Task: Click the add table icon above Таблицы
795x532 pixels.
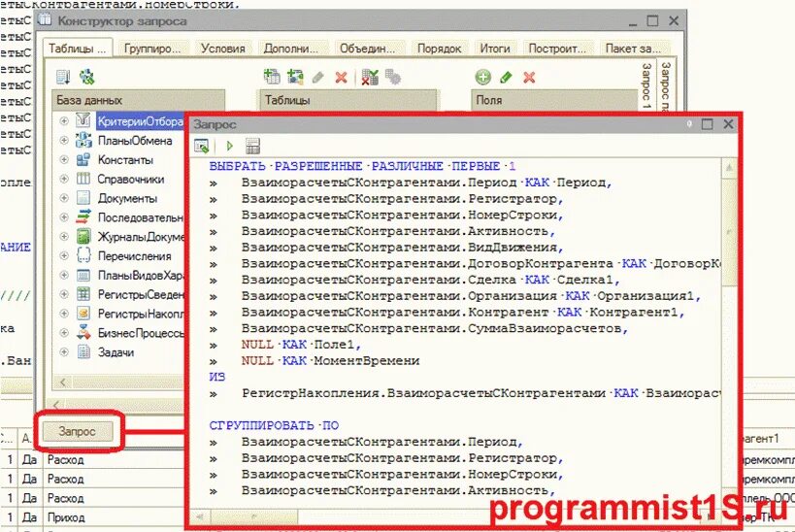Action: click(x=272, y=77)
